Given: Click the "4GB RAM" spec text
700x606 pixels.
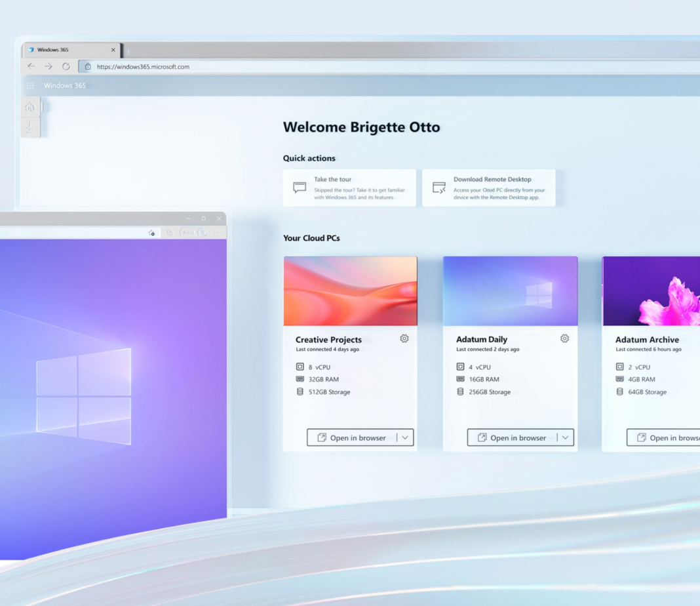Looking at the screenshot, I should tap(642, 379).
